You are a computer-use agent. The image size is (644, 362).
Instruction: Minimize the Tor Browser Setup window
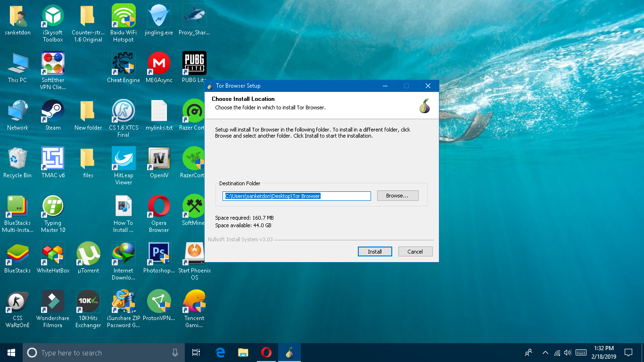385,86
